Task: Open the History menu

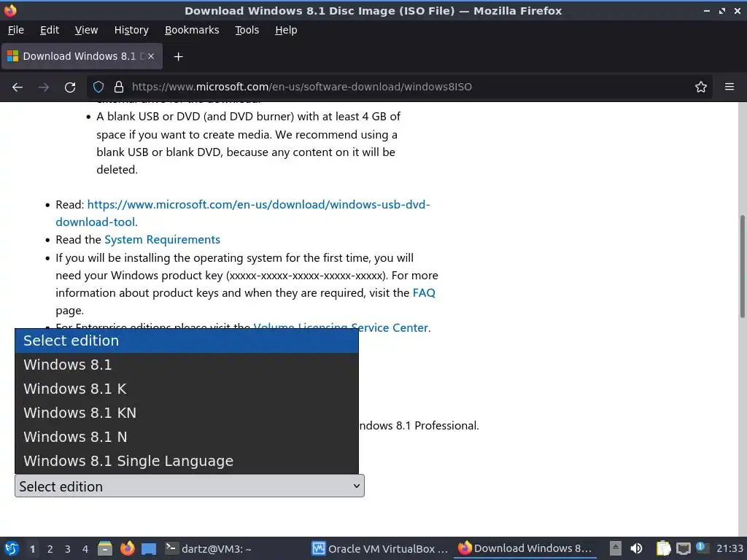Action: (131, 30)
